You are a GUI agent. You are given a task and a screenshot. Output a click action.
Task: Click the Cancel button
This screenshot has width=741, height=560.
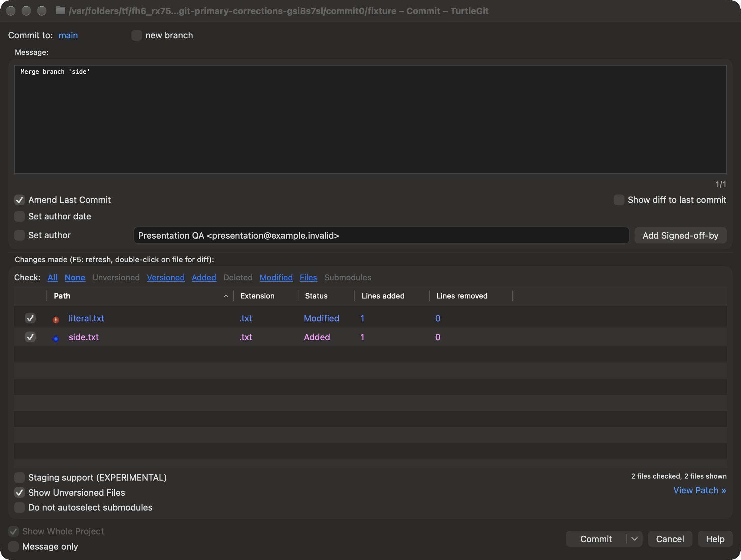[670, 539]
